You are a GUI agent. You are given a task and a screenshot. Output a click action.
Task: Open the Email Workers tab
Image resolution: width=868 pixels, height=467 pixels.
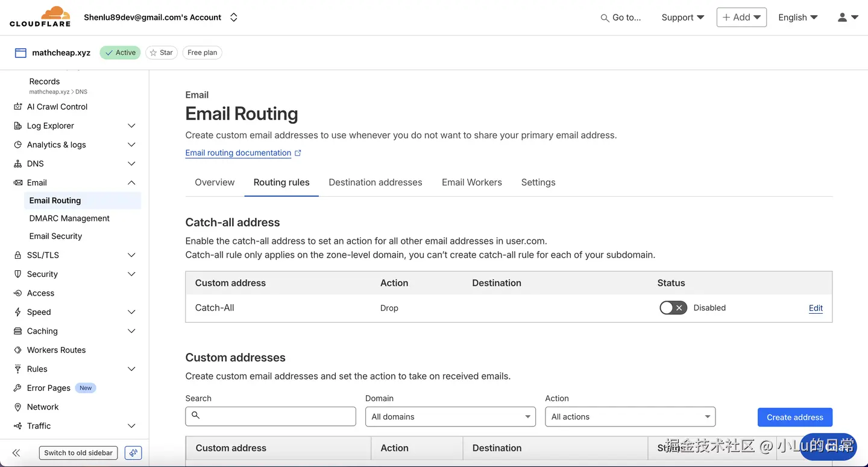(471, 182)
